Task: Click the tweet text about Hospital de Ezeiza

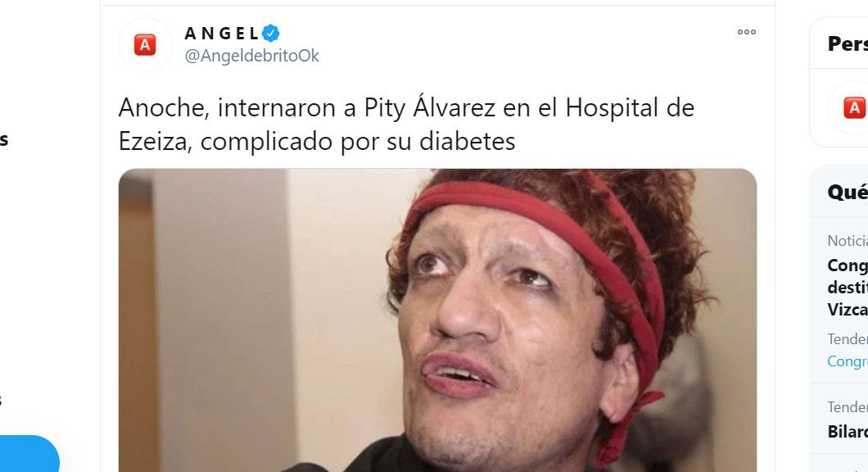Action: coord(406,124)
